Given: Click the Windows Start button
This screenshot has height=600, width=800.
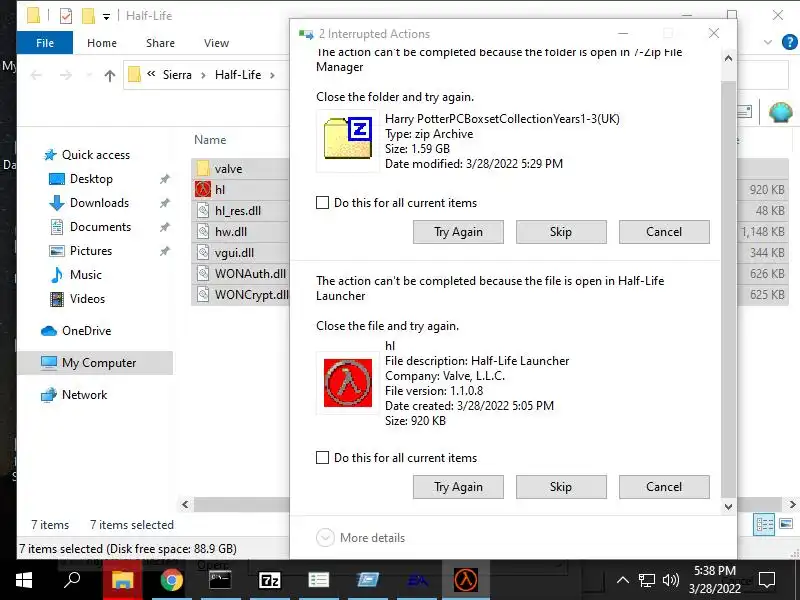Looking at the screenshot, I should (23, 580).
